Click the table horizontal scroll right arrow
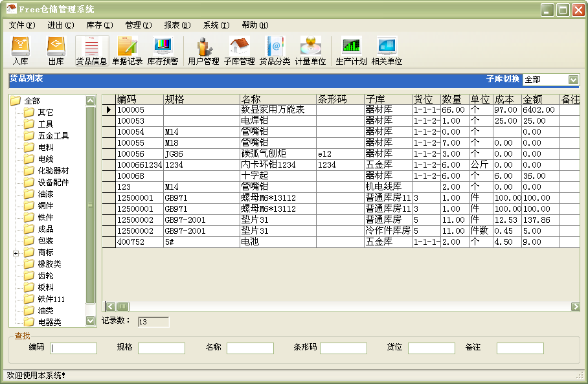 point(575,307)
